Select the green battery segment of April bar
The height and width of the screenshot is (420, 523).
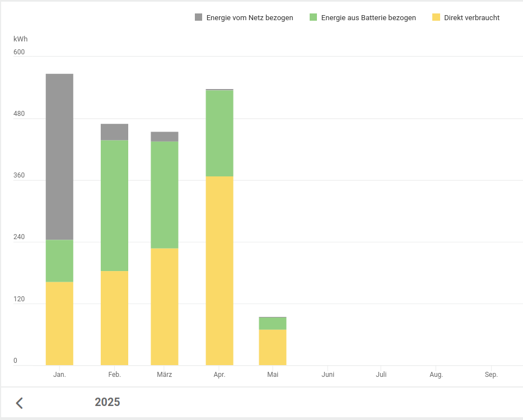(220, 133)
